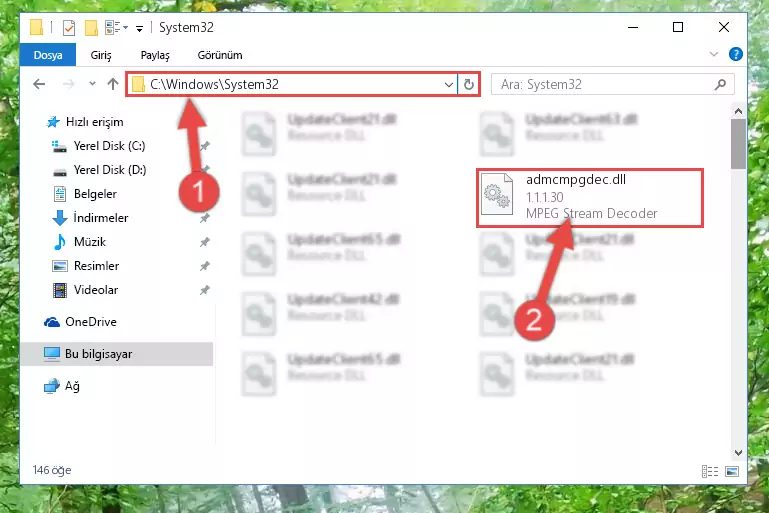
Task: Go back with the left arrow button
Action: [39, 84]
